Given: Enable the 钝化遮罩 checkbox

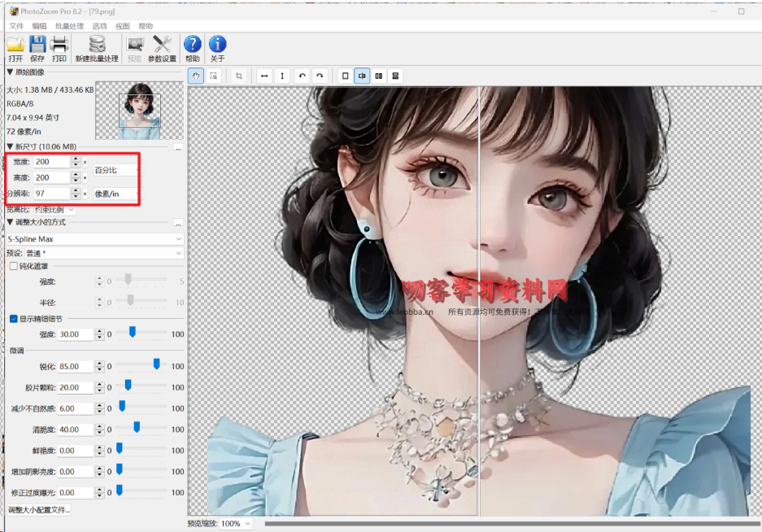Looking at the screenshot, I should tap(14, 266).
